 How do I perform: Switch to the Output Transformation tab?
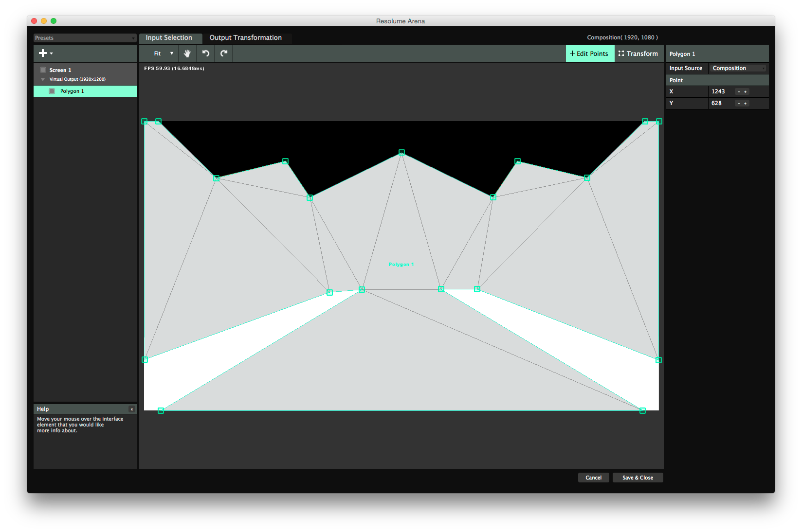(245, 38)
